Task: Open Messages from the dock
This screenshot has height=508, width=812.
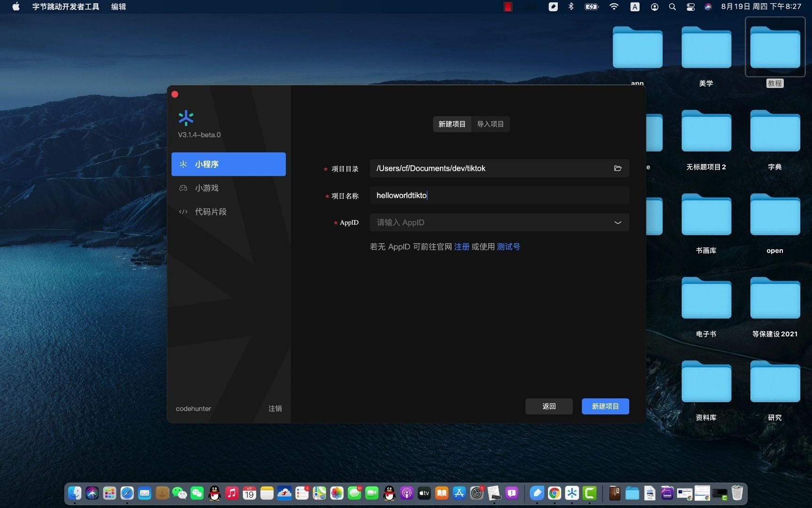Action: tap(354, 493)
